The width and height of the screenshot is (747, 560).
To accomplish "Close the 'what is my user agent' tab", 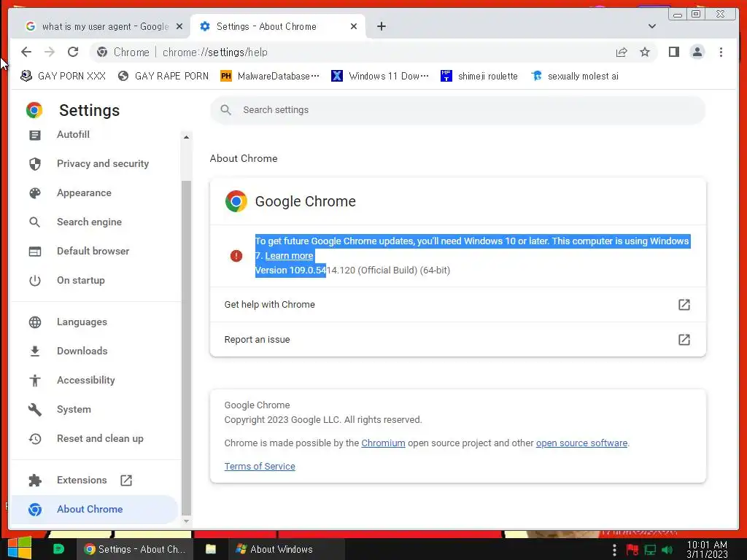I will [179, 26].
